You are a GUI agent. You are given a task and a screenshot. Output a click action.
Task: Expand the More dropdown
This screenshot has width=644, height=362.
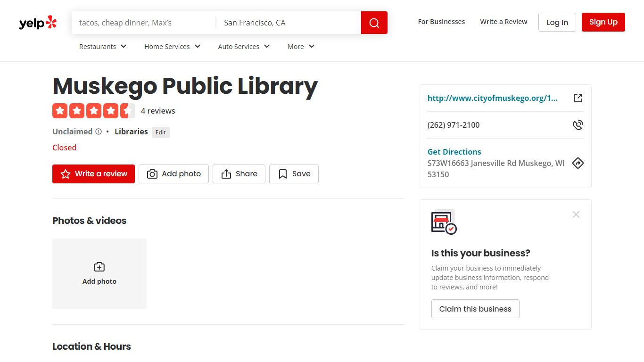click(301, 46)
